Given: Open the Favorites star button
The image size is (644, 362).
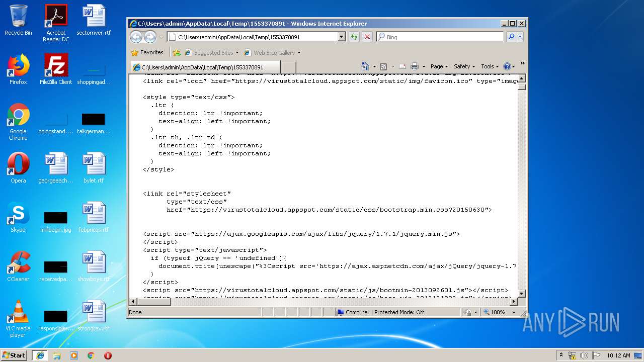Looking at the screenshot, I should 147,52.
